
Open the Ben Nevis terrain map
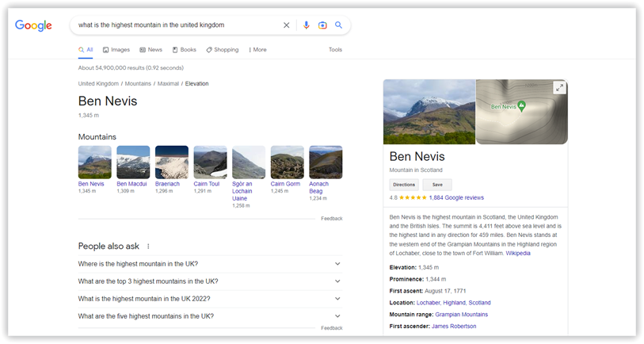522,112
